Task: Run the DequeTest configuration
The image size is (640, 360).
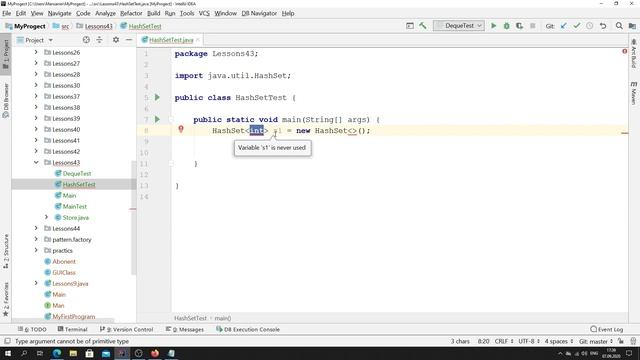Action: tap(493, 26)
